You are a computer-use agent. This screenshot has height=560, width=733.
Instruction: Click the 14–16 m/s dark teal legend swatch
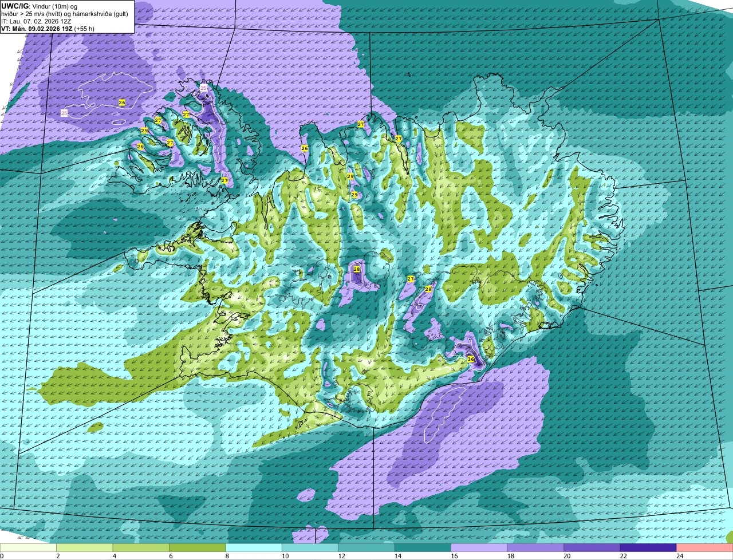pyautogui.click(x=423, y=547)
